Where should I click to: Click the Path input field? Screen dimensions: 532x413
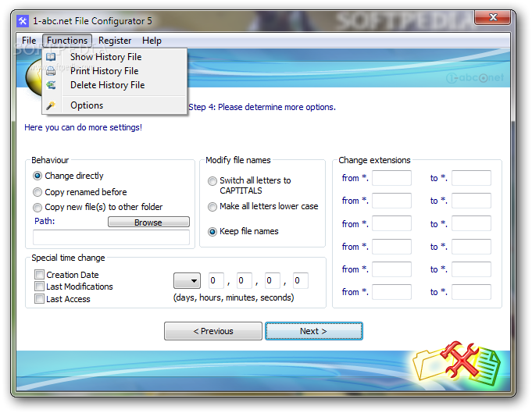[x=111, y=237]
